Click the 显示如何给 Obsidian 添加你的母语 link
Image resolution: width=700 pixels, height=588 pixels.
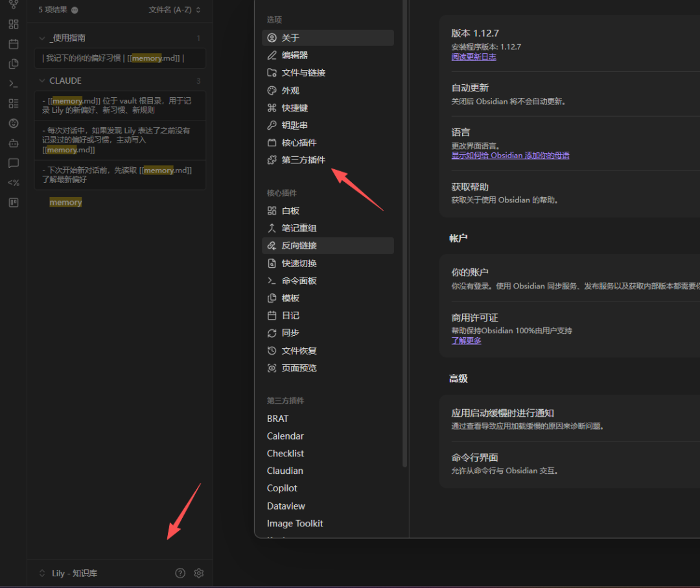pos(510,156)
